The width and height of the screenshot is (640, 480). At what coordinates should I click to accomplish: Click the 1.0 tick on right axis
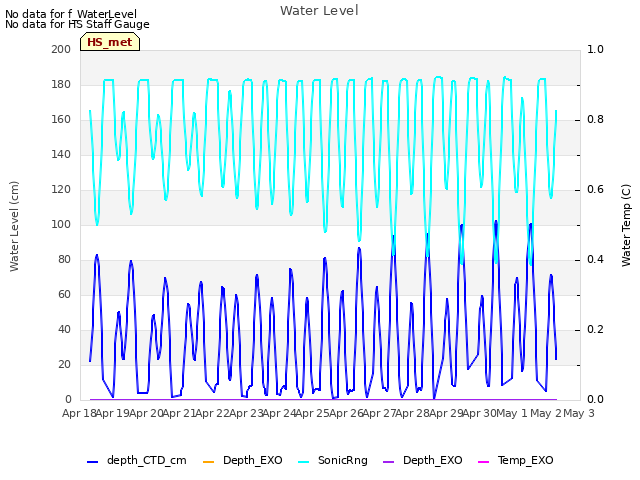coord(595,49)
